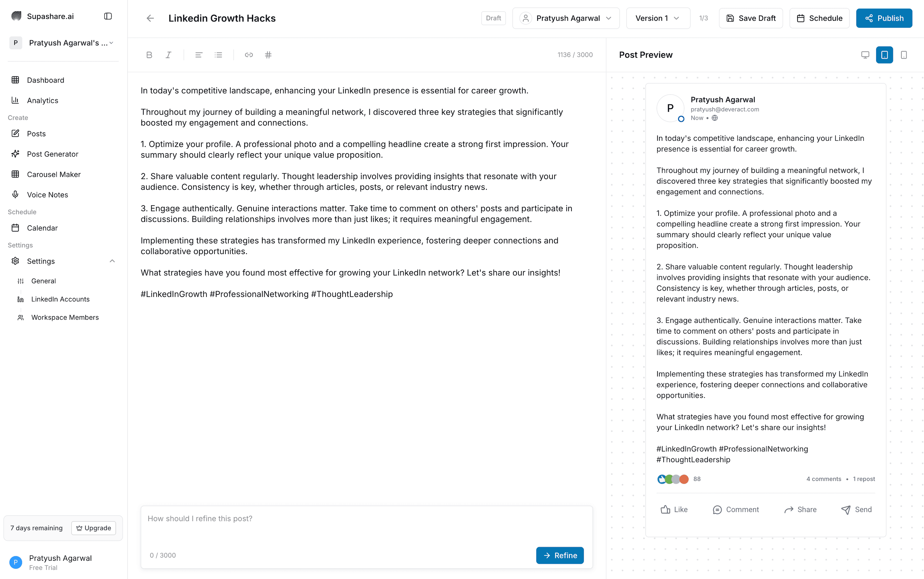
Task: Click the Refine button
Action: 560,555
